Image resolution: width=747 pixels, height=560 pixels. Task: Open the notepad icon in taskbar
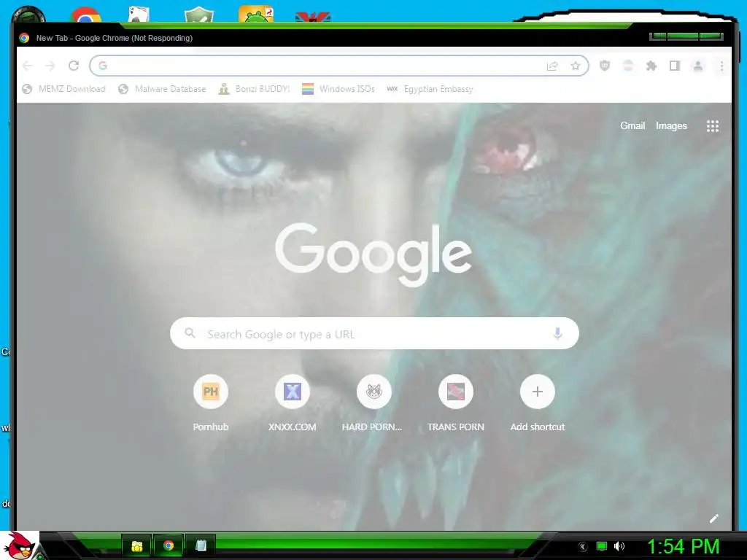[x=201, y=545]
